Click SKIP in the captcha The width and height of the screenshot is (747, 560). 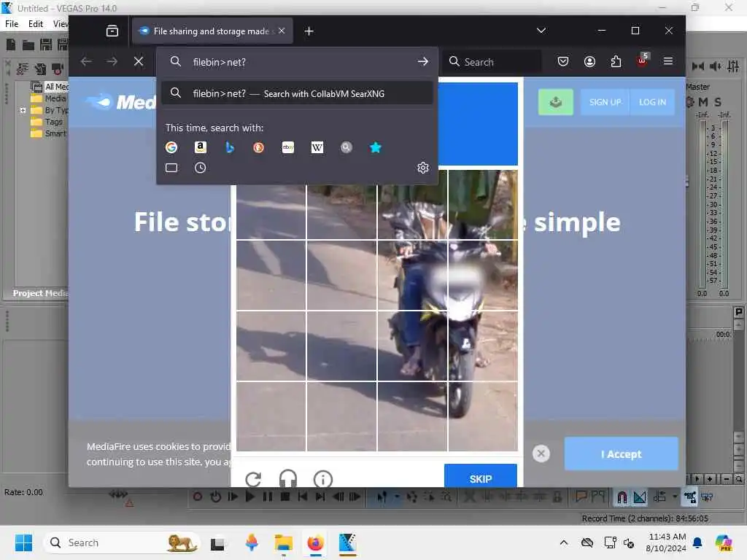[480, 478]
